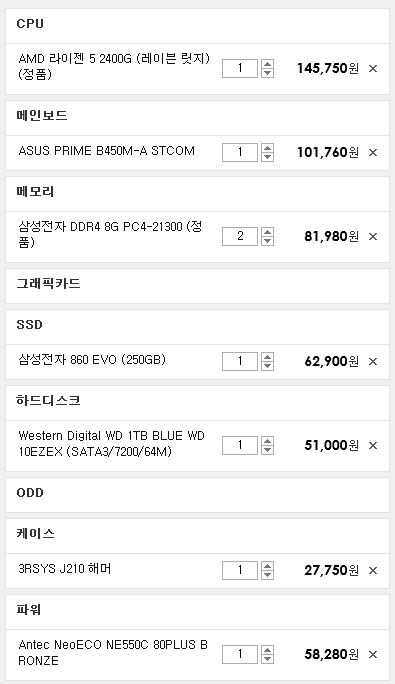Screen dimensions: 395x684
Task: Remove the AMD Ryzen 5 2400G CPU item
Action: (373, 68)
